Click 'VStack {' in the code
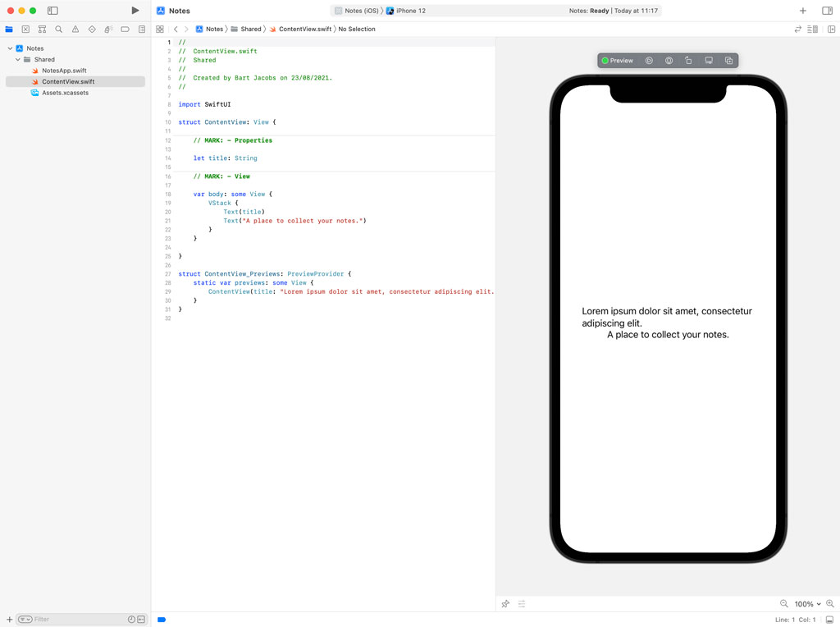 pos(223,203)
